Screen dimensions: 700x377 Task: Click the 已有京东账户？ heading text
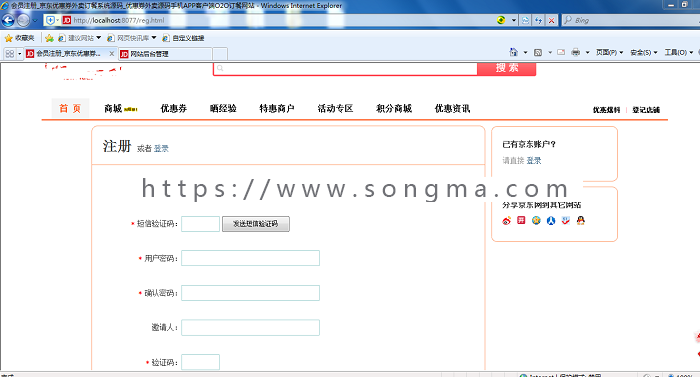point(529,144)
